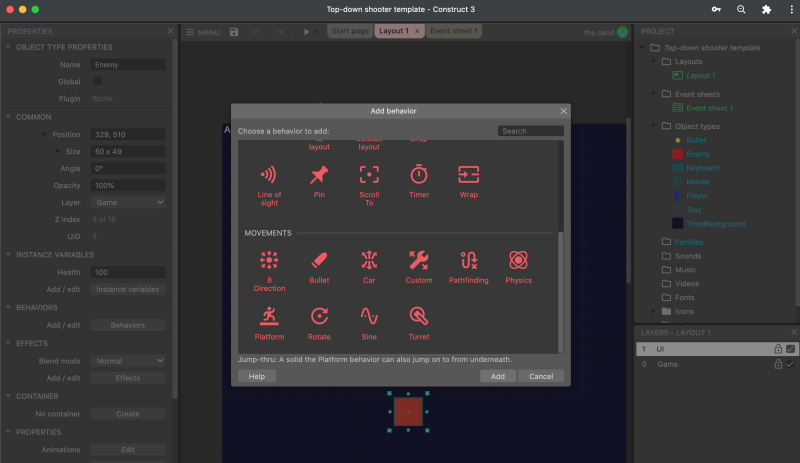Select the Scroll To behavior
800x463 pixels.
(369, 186)
